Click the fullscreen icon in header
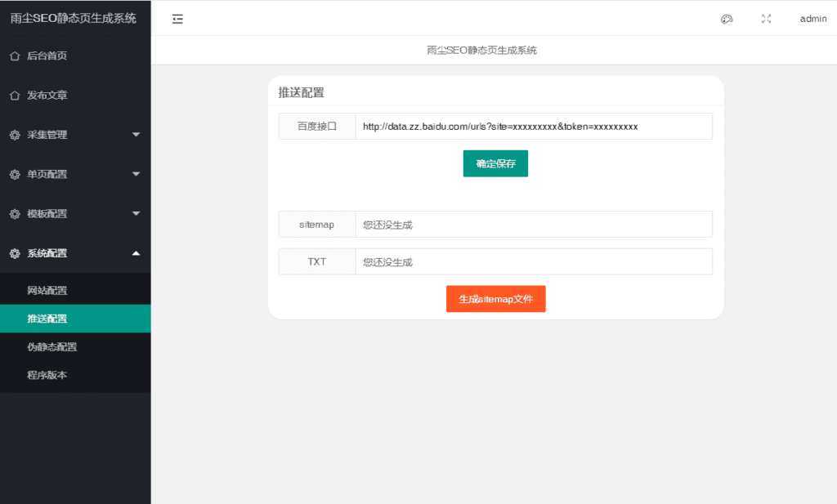Viewport: 837px width, 504px height. point(766,19)
